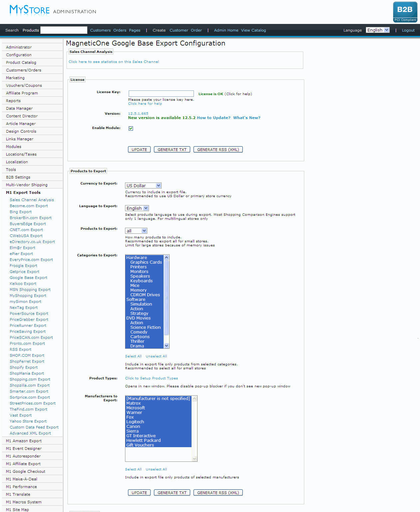
Task: Click the UPDATE button in License section
Action: pyautogui.click(x=139, y=150)
